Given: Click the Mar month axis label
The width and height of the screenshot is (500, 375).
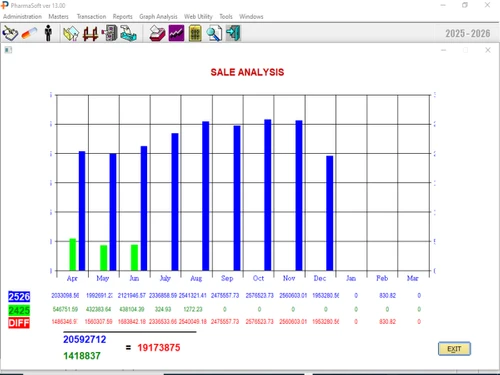Looking at the screenshot, I should pyautogui.click(x=413, y=278).
